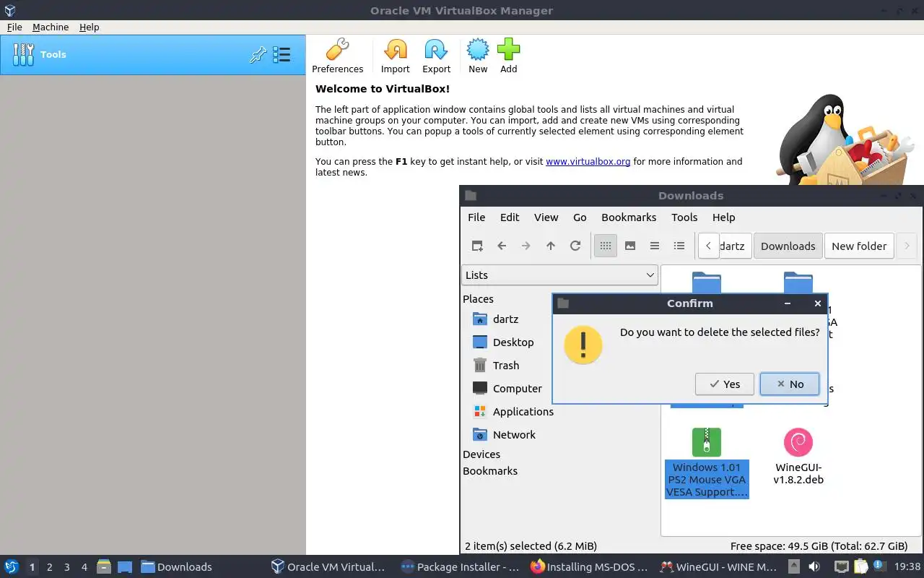Open network status icon in tray
Screen dimensions: 924x578
point(842,567)
